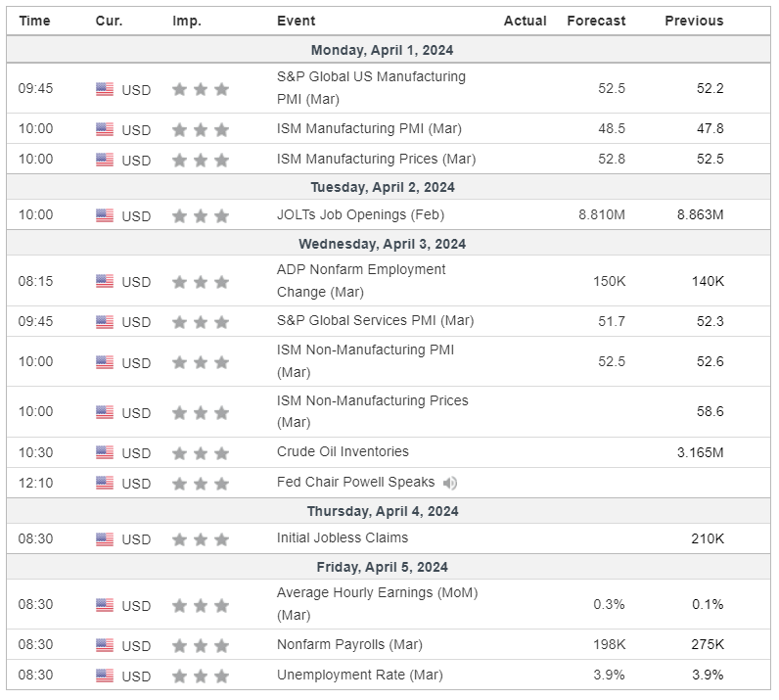Click the US flag in ADP Nonfarm Employment row

pos(105,281)
